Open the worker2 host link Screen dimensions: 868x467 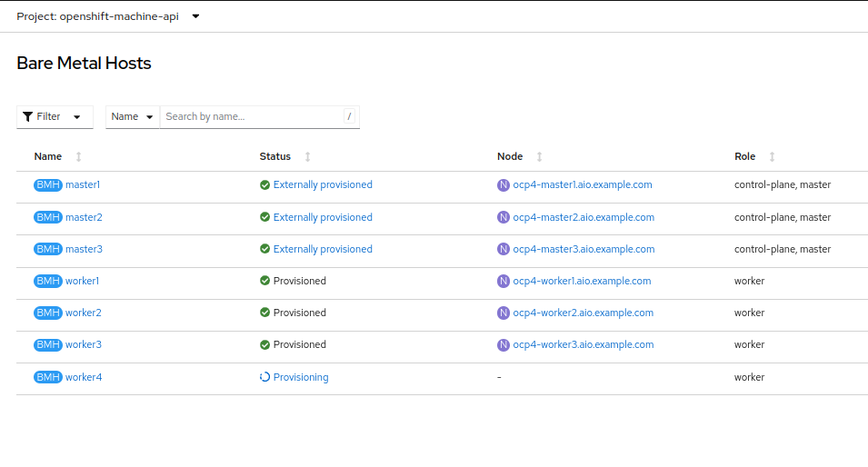point(84,313)
